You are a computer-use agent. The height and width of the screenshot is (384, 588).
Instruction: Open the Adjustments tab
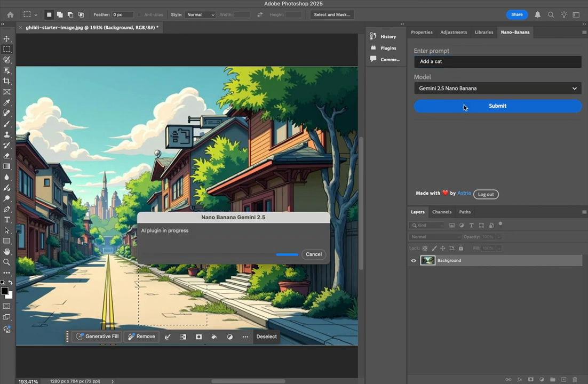click(453, 32)
